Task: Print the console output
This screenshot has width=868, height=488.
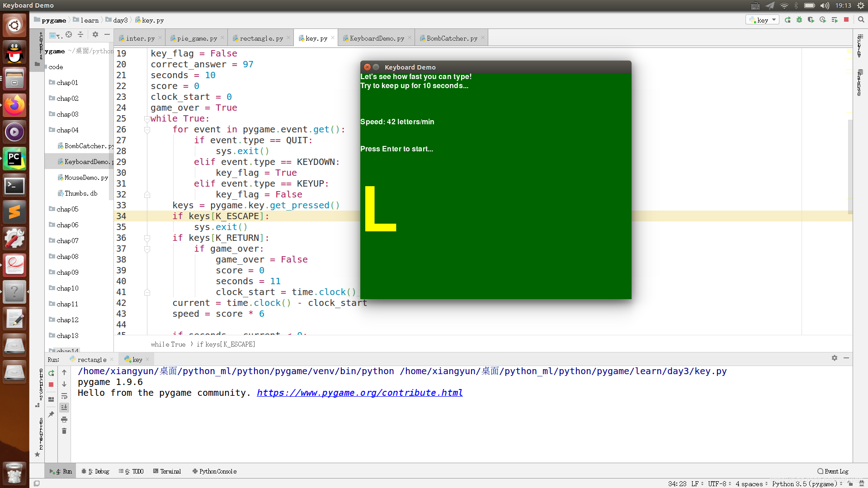Action: [64, 419]
